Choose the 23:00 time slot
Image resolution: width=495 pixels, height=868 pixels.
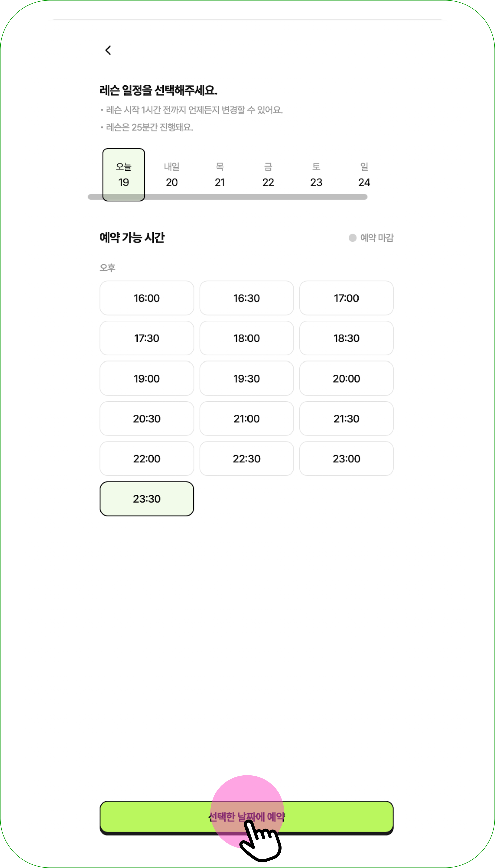[346, 458]
